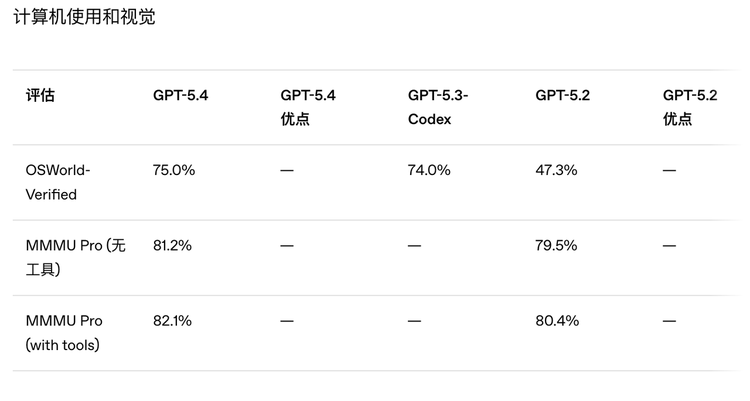Click the 47.3% GPT-5.2 score
Viewport: 750px width, 401px height.
pos(556,171)
